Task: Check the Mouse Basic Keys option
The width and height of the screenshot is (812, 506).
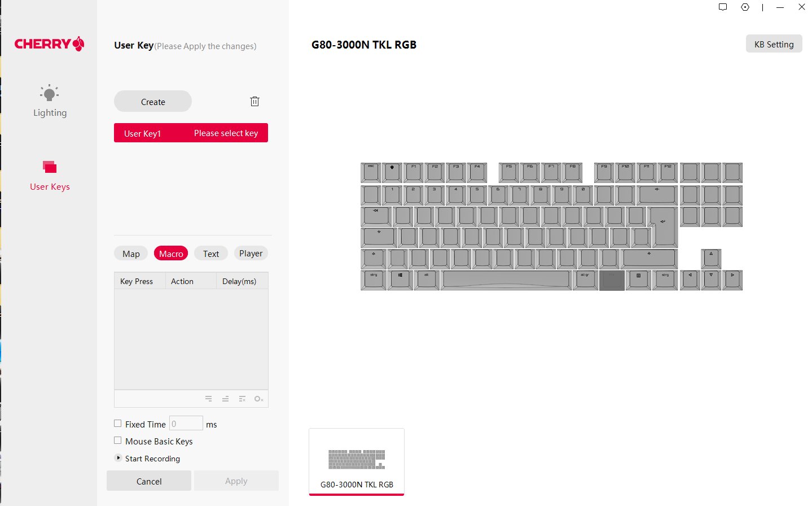Action: [x=118, y=440]
